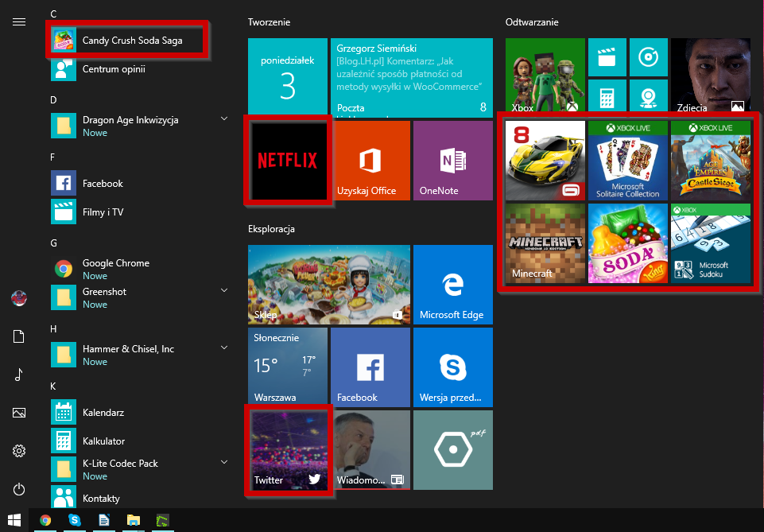Open calendar tile showing poniedziałek 3
764x532 pixels.
(288, 78)
